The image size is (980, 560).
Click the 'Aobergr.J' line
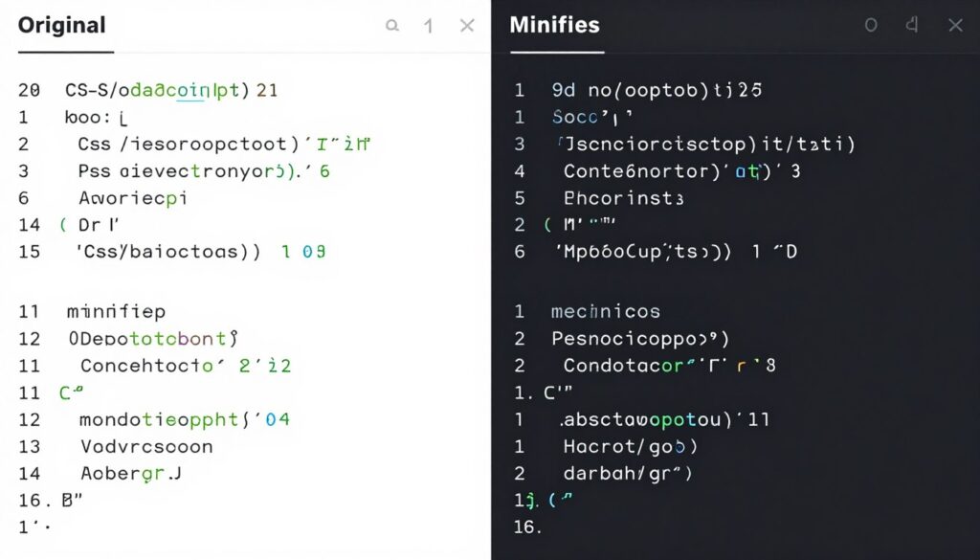(130, 473)
